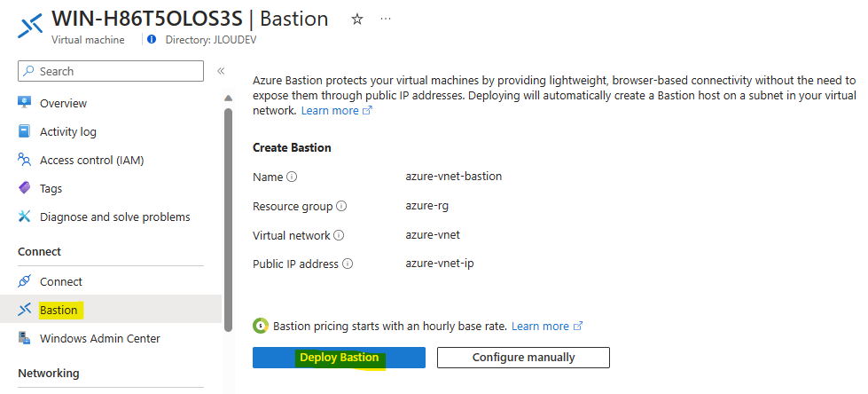Show info tooltip for Resource group

[x=341, y=206]
